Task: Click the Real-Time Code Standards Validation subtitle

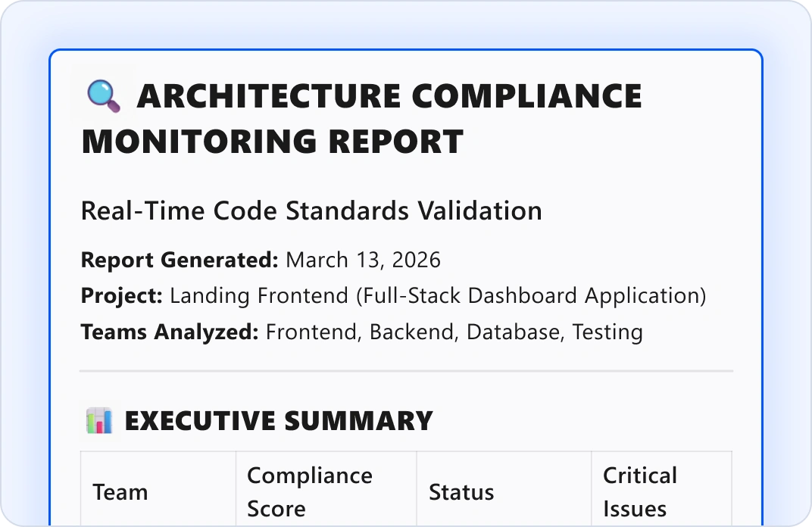Action: pyautogui.click(x=311, y=210)
